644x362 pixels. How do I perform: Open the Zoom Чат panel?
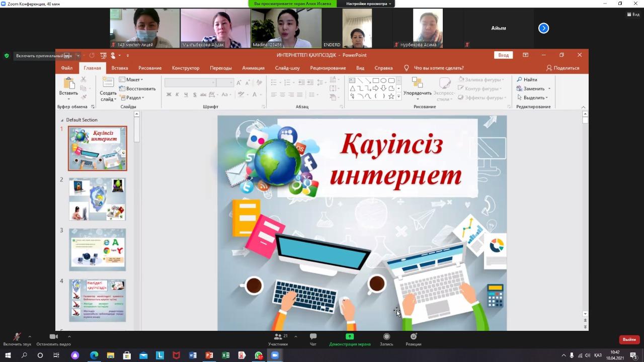click(313, 337)
